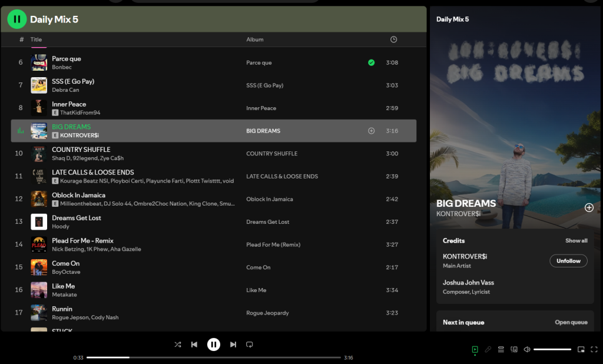
Task: Open Plead For Me (Remix) album link
Action: tap(273, 244)
